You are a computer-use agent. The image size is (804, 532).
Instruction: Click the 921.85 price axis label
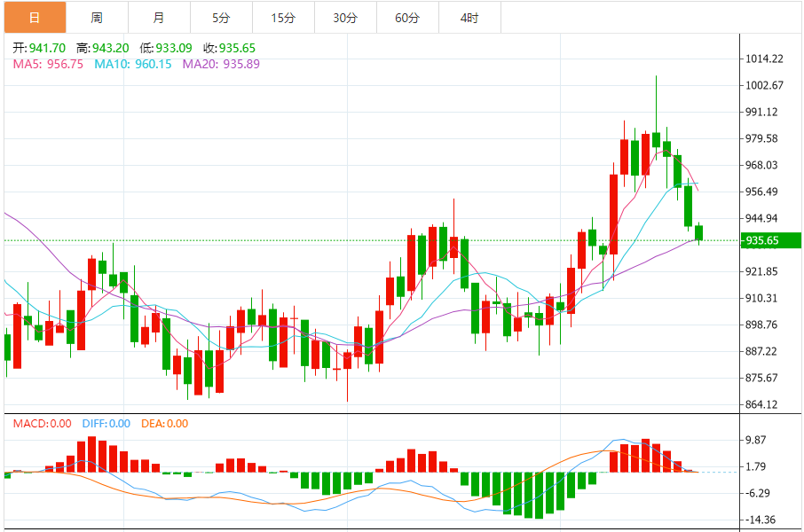(x=761, y=271)
